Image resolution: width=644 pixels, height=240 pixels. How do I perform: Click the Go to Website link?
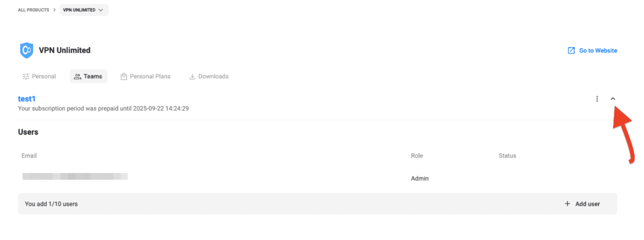pos(598,51)
